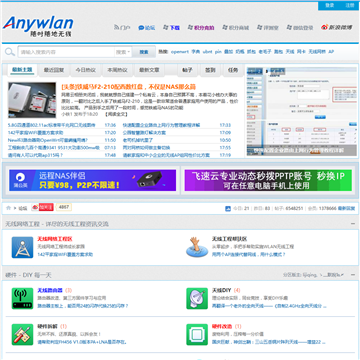Select the 最近回复 tab

click(x=54, y=70)
